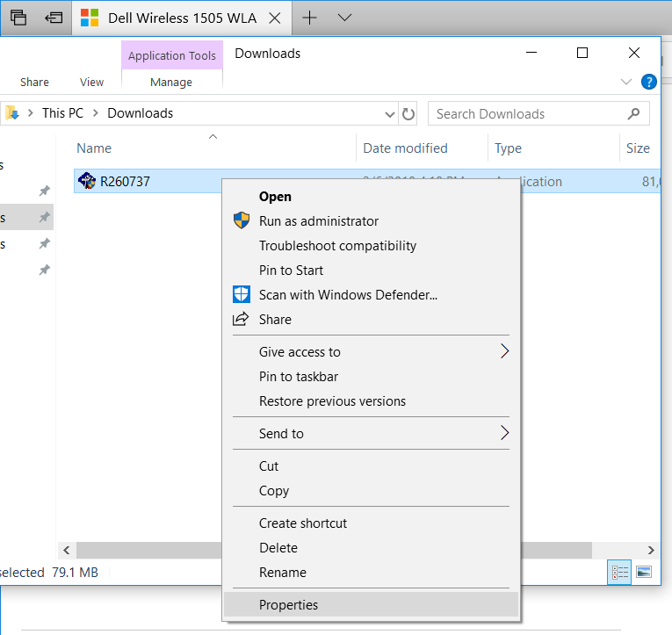Choose Create shortcut
The height and width of the screenshot is (635, 672).
pyautogui.click(x=371, y=523)
